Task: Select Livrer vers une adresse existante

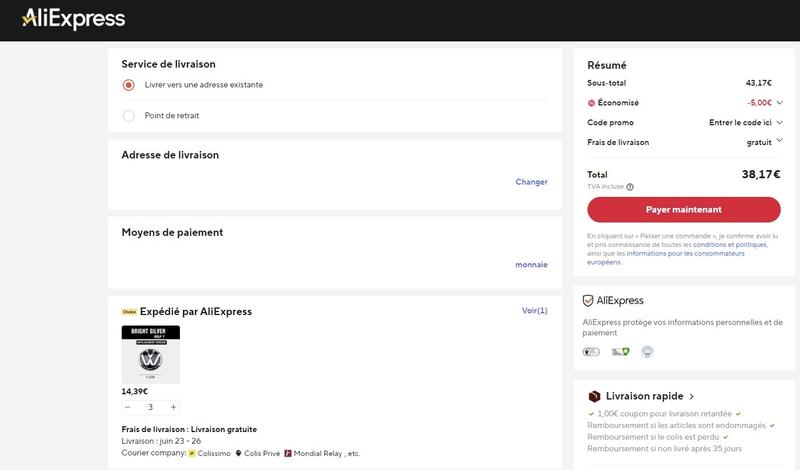Action: point(129,85)
